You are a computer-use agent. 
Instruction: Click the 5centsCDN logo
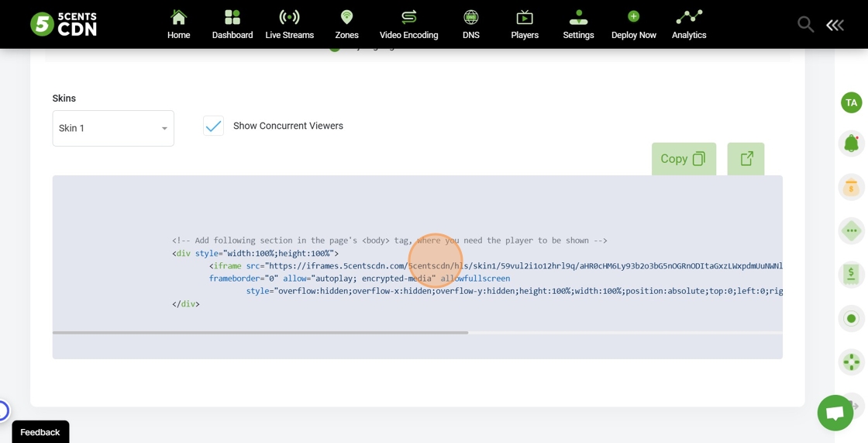pos(64,24)
